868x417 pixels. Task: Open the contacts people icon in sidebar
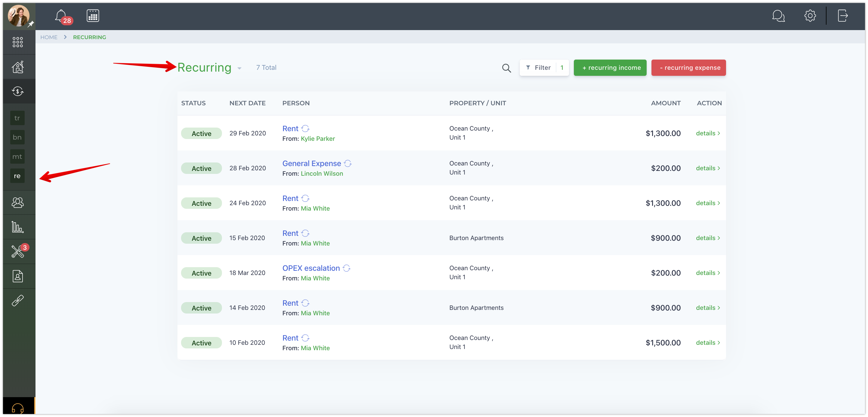pos(17,202)
